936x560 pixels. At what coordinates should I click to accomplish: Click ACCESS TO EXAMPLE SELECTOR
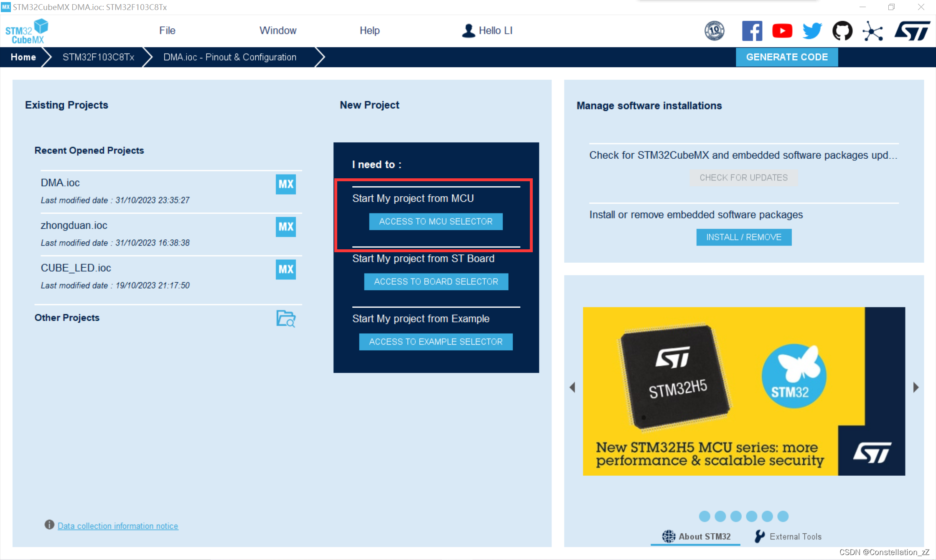click(436, 342)
